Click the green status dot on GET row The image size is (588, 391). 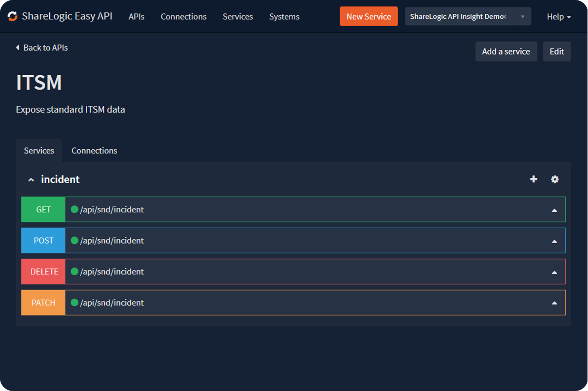click(x=74, y=209)
